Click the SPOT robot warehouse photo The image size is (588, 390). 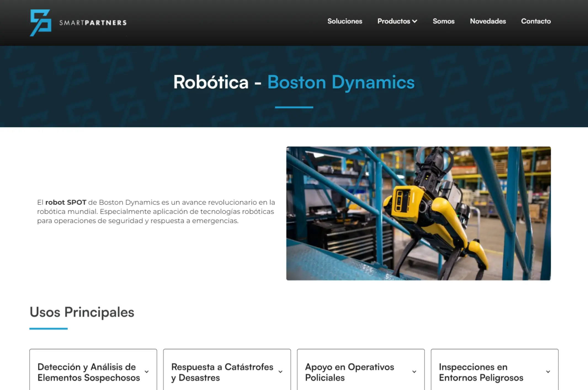pyautogui.click(x=418, y=213)
